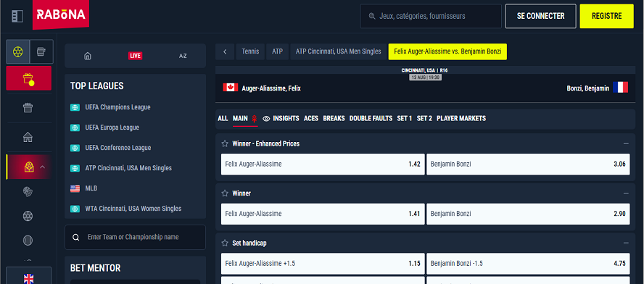Open ATP Cincinnati, USA Men Singles breadcrumb
Viewport: 644px width, 284px height.
(x=339, y=51)
